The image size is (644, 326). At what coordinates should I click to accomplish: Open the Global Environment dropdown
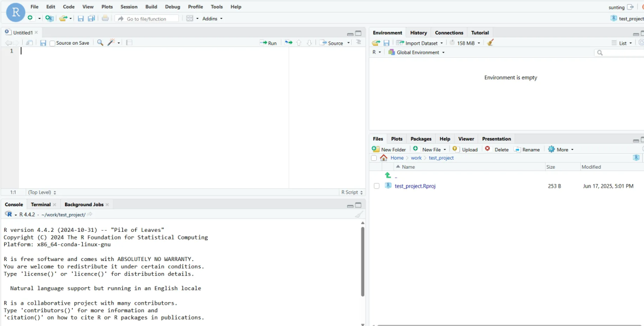[x=416, y=52]
